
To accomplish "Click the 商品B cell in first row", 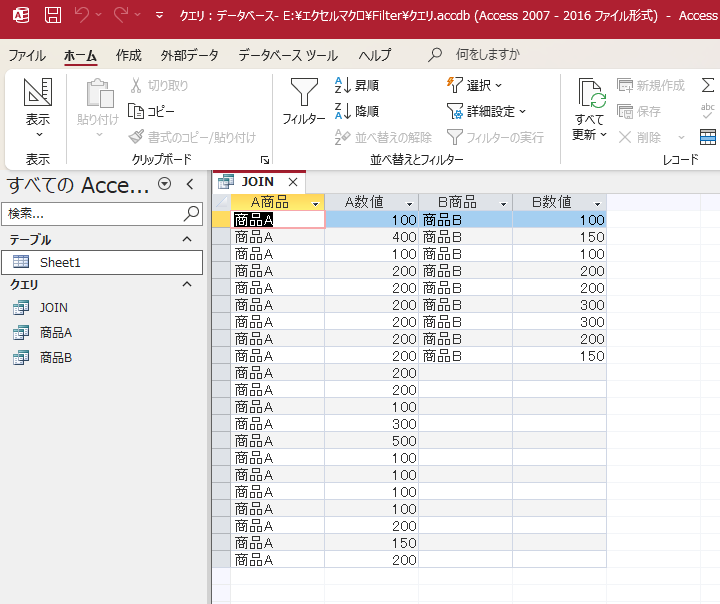I will (466, 220).
